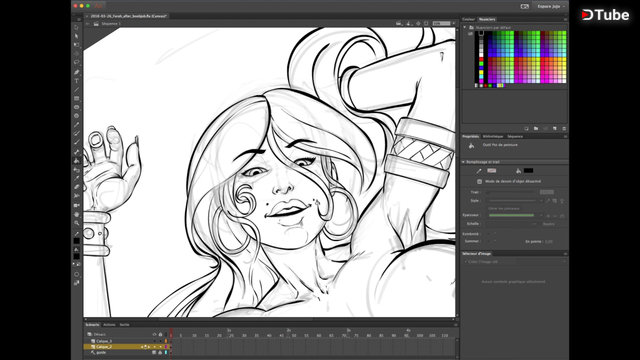Click frame 50 on the timeline ruler
This screenshot has height=360, width=640.
click(294, 336)
